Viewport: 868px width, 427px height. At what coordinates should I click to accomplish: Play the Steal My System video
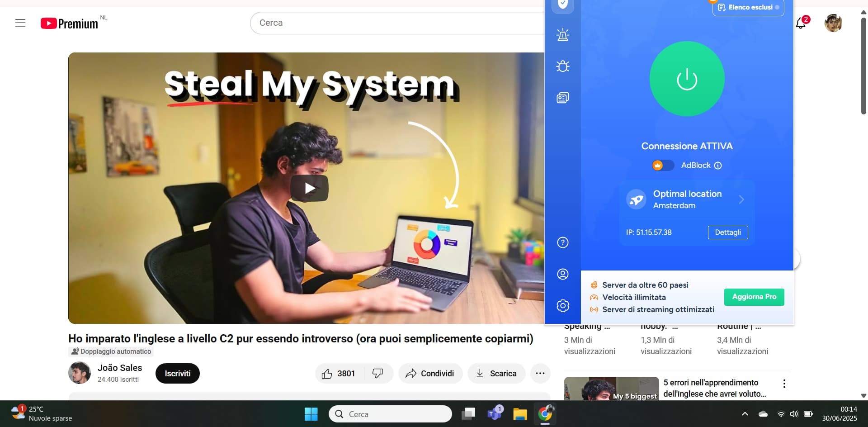[309, 188]
